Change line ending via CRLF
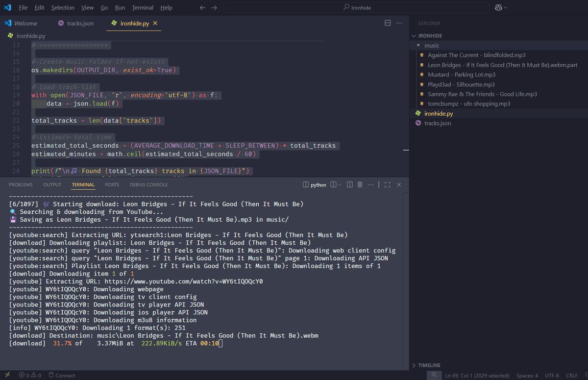Screen dimensions: 588x380 click(572, 376)
